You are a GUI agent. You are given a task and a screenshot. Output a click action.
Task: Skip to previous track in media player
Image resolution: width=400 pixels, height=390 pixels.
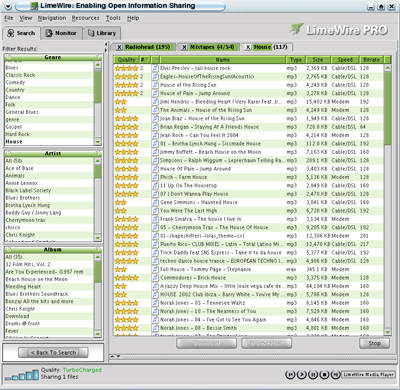coord(290,375)
